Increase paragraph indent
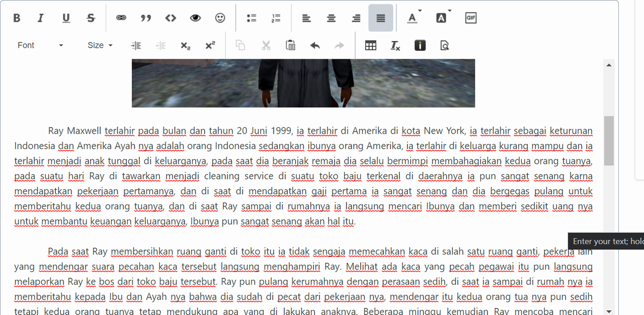The height and width of the screenshot is (315, 644). point(136,45)
